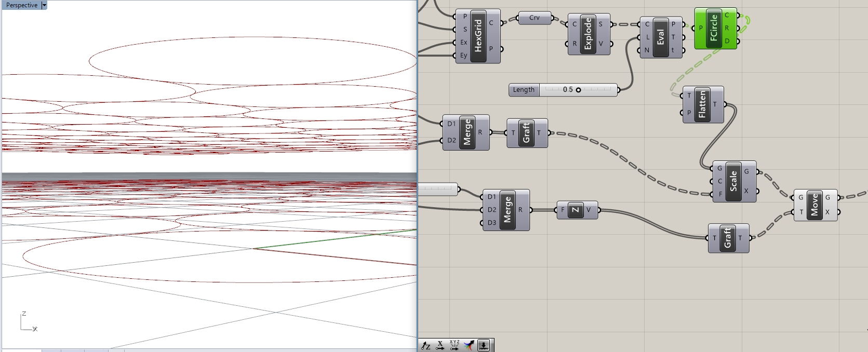This screenshot has height=352, width=868.
Task: Click the Unit X vector toolbar icon
Action: [x=440, y=345]
